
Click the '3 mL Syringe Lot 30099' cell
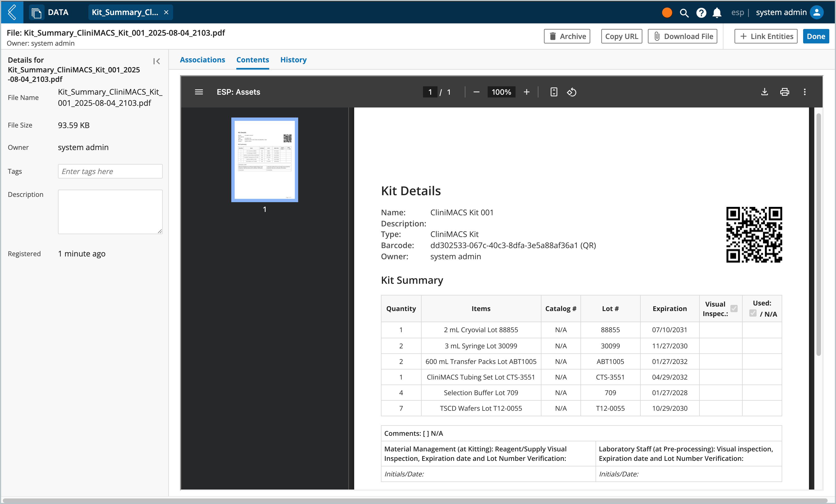click(481, 346)
